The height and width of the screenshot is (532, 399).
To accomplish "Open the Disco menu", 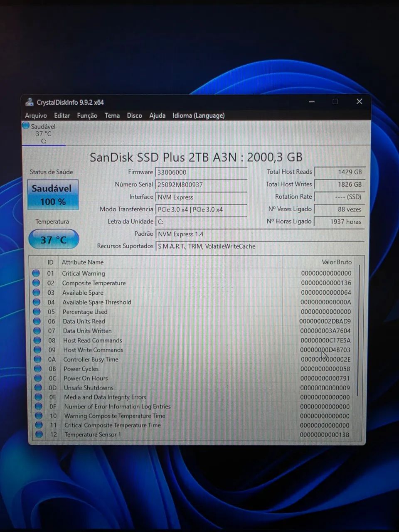I will pyautogui.click(x=134, y=116).
